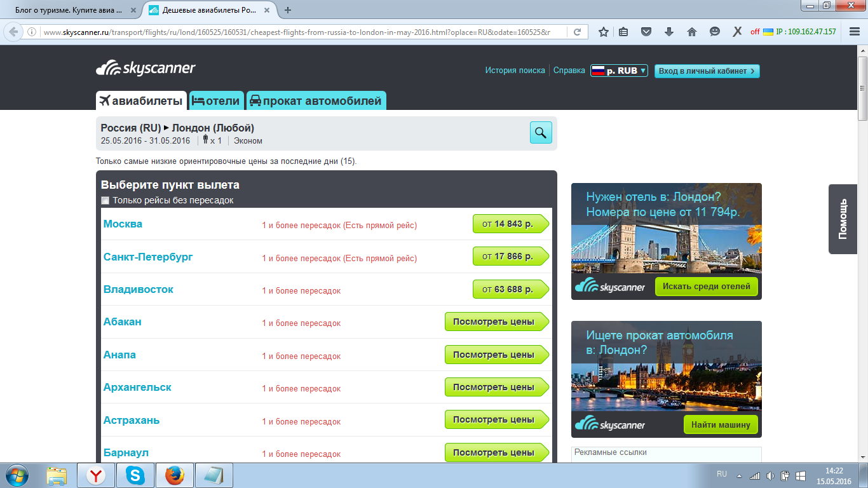Click 'Посмотреть цены' for Астрахань

point(496,420)
